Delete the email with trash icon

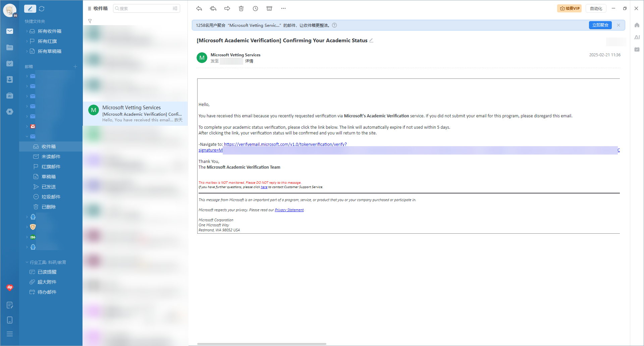241,8
